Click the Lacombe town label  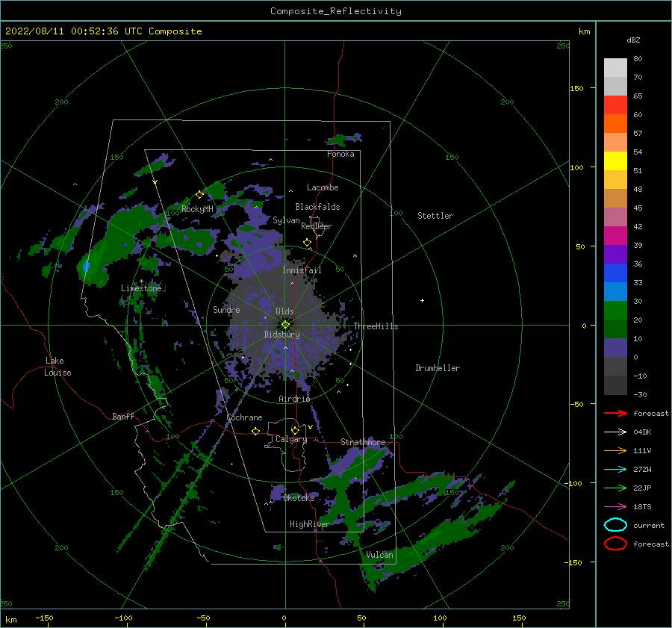323,187
